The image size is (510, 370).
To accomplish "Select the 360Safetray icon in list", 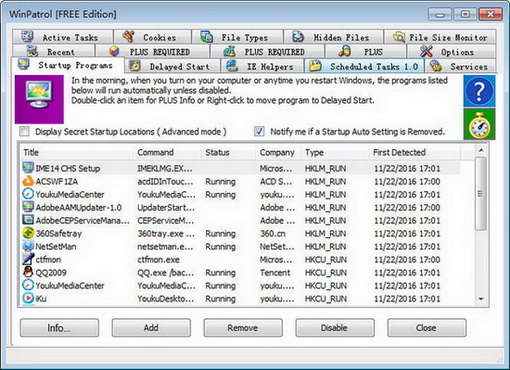I will pyautogui.click(x=28, y=233).
